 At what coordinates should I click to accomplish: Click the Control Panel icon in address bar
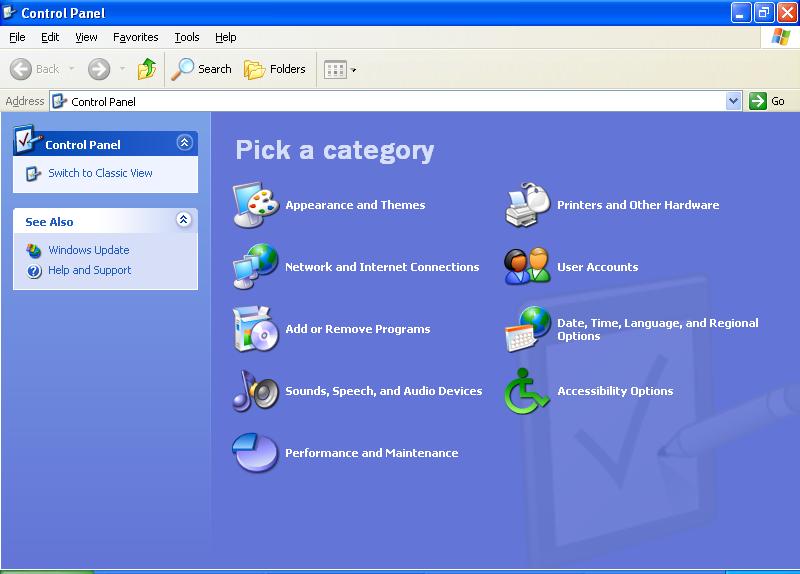coord(60,101)
